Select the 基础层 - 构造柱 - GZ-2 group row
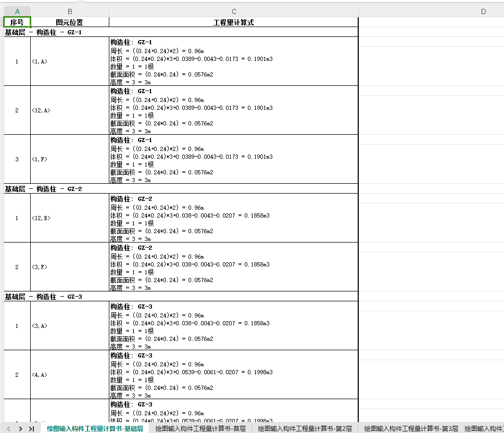Viewport: 504px width, 433px height. (x=181, y=189)
